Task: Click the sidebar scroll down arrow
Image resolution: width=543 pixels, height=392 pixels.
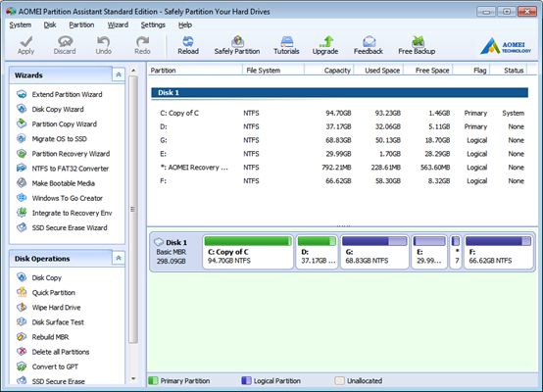Action: [133, 378]
